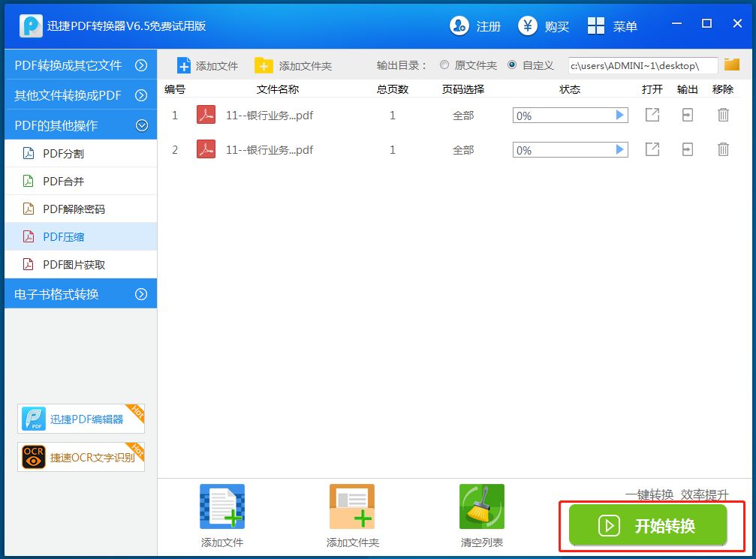
Task: Click the large add folder icon at bottom
Action: coord(351,507)
